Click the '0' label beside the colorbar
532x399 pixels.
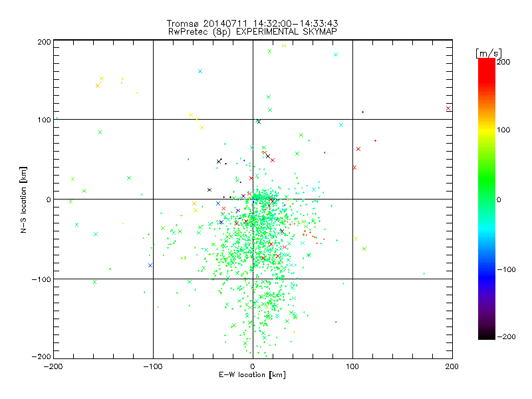(x=499, y=199)
